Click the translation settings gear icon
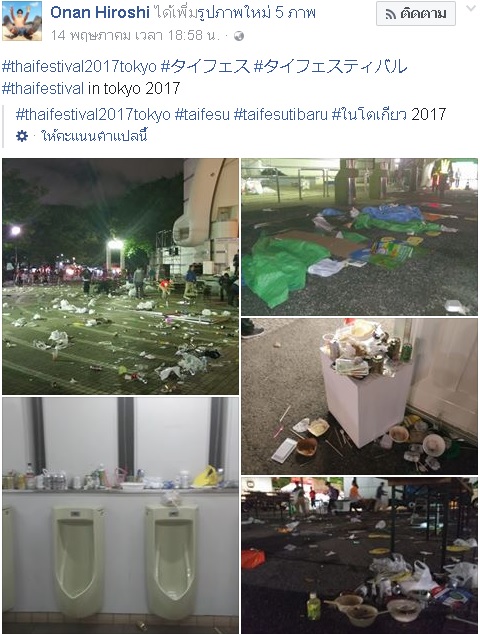The width and height of the screenshot is (480, 634). click(x=22, y=136)
